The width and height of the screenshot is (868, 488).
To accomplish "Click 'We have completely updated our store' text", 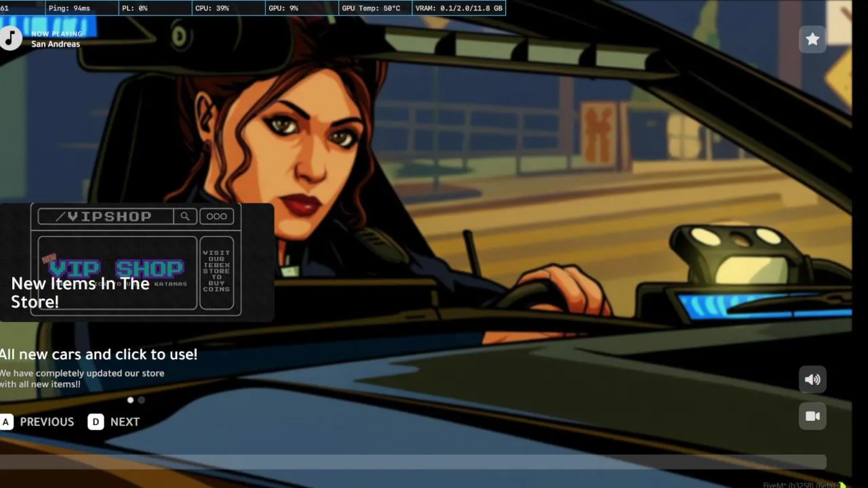I will pyautogui.click(x=82, y=373).
